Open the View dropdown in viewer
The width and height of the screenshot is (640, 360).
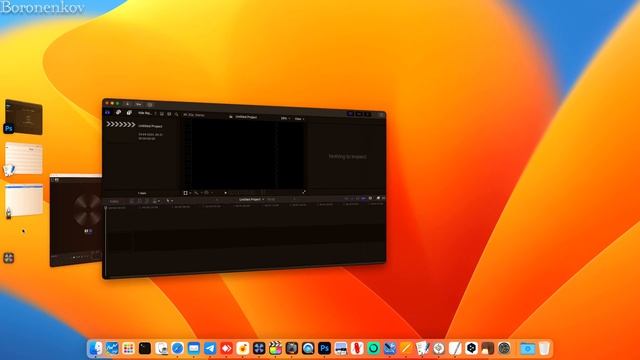click(299, 119)
